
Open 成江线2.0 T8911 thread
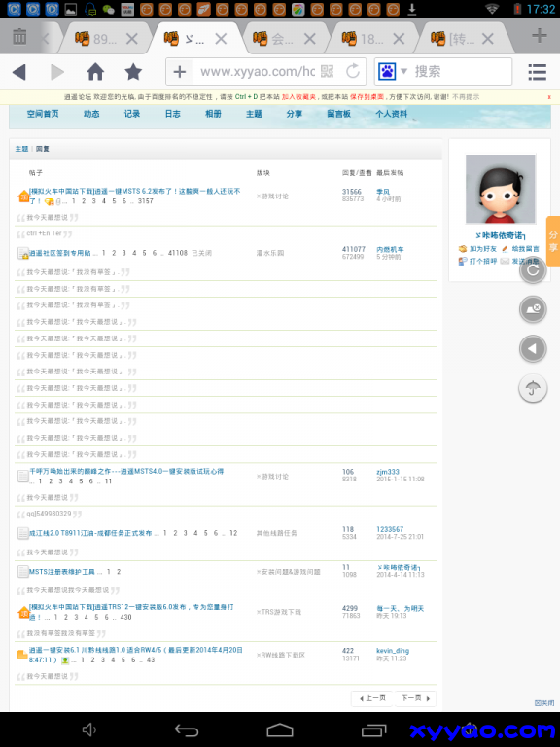(90, 533)
